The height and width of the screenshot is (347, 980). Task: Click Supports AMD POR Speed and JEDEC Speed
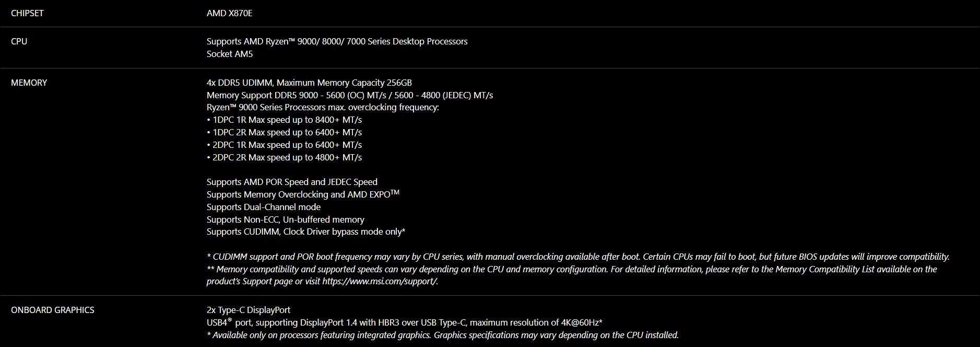point(292,182)
